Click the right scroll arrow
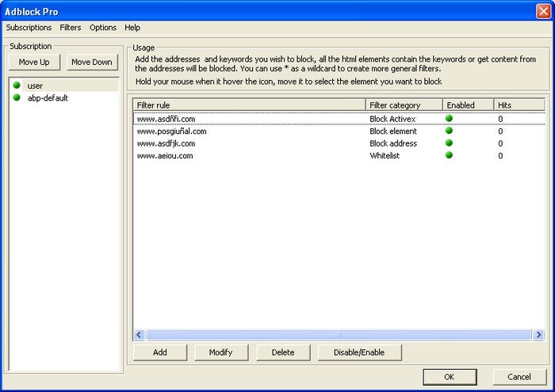 (x=538, y=334)
